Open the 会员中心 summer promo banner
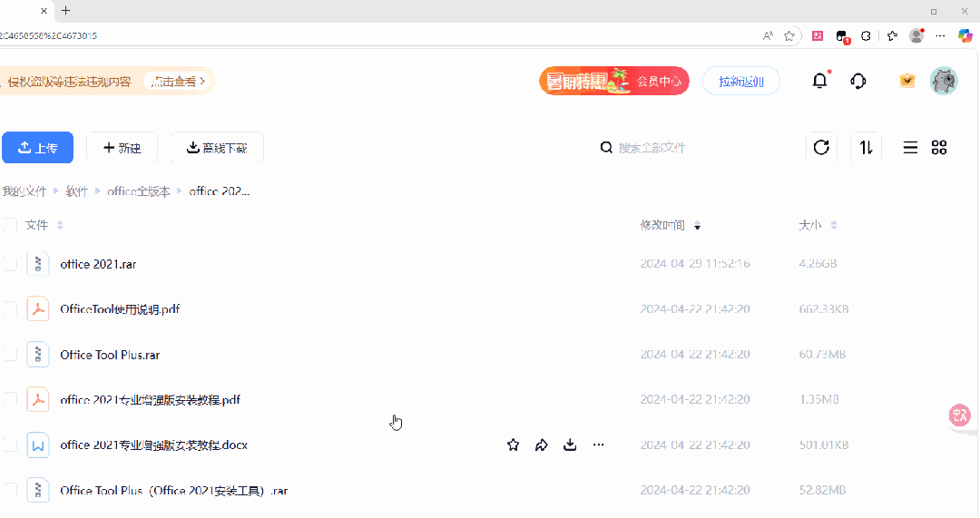The height and width of the screenshot is (518, 980). [x=614, y=82]
